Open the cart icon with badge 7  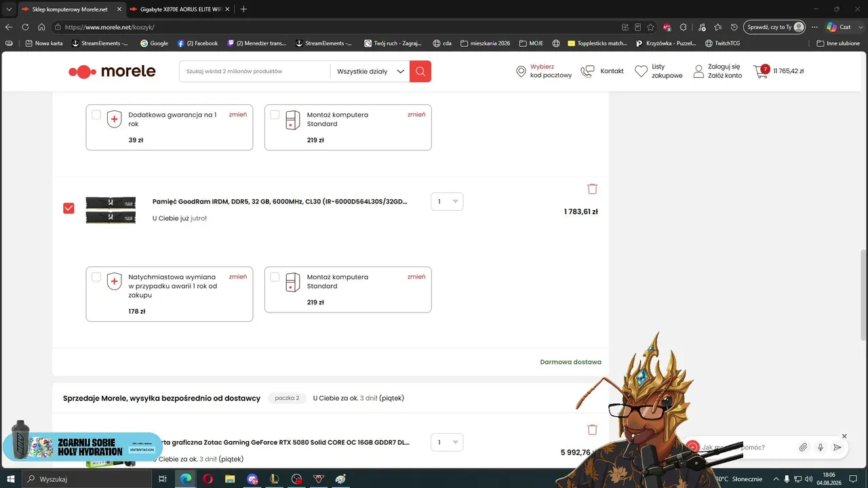(x=761, y=71)
